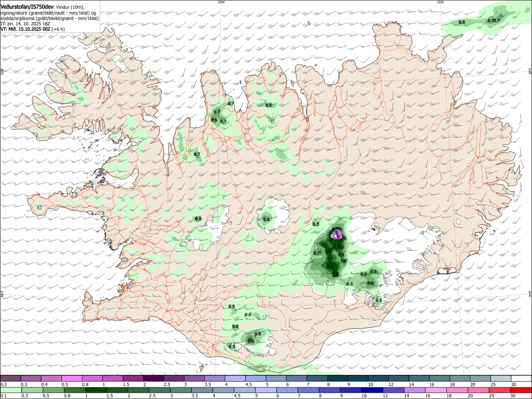
Task: Select the bright pink swatch labelled 0.5
Action: click(71, 378)
